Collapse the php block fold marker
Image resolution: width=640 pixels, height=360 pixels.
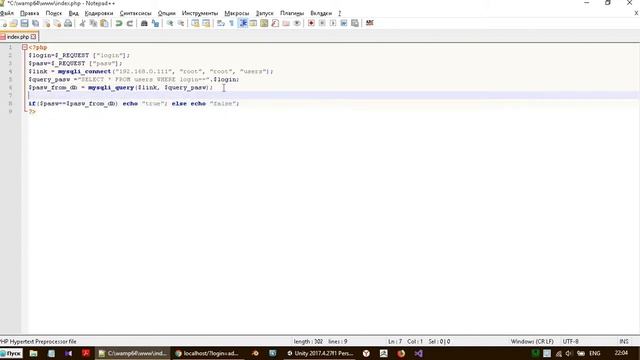[x=24, y=47]
